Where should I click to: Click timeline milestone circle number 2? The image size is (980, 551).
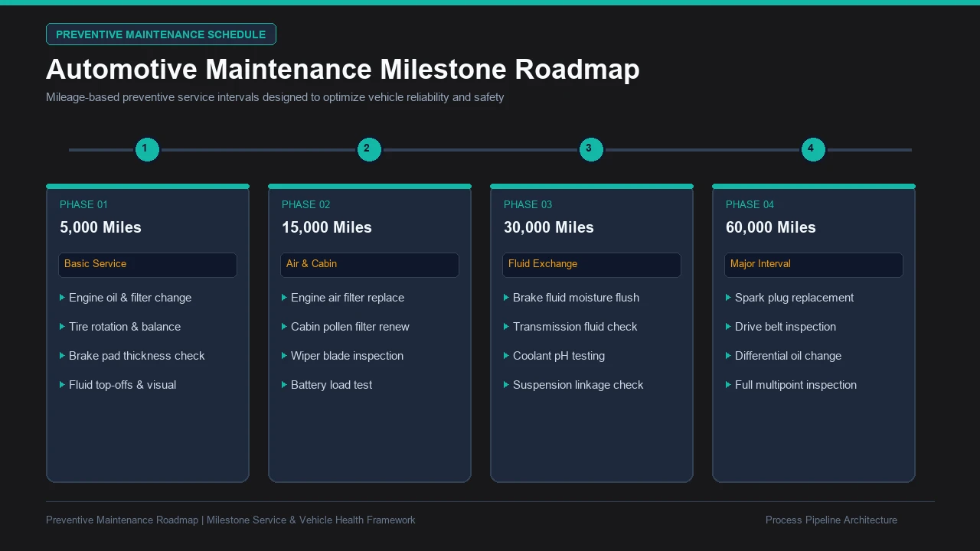pos(369,149)
